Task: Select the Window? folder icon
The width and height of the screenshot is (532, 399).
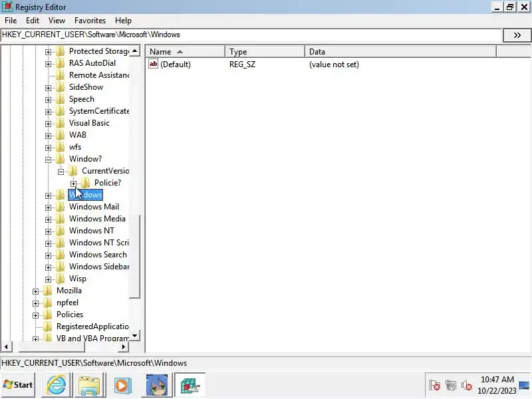Action: pos(61,159)
